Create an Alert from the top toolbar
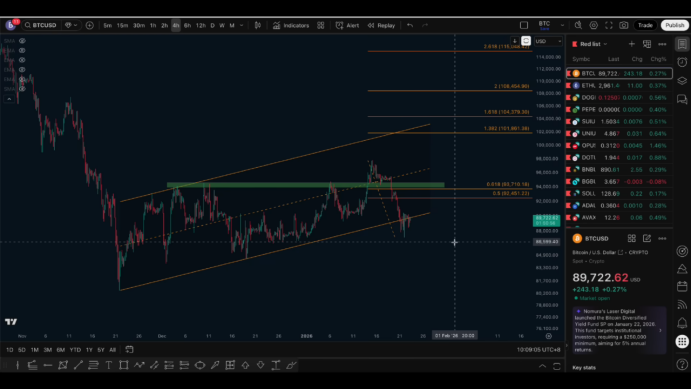692x389 pixels. (347, 26)
